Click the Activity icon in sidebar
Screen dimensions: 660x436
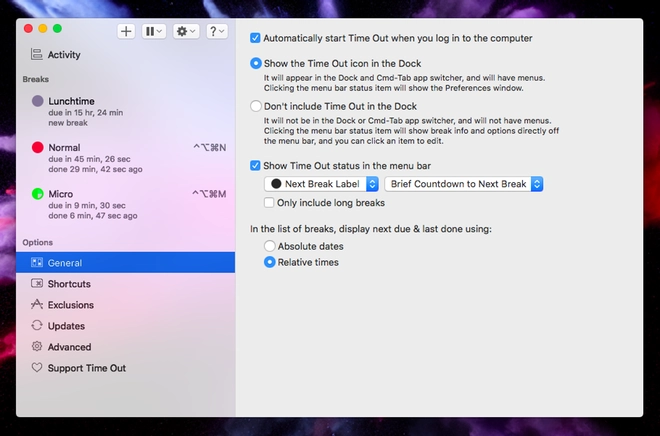pos(37,54)
